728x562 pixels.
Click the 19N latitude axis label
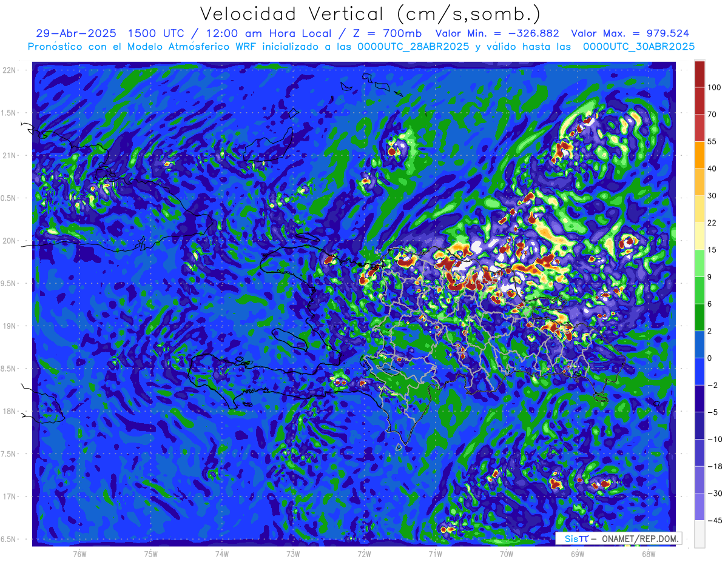tap(10, 326)
